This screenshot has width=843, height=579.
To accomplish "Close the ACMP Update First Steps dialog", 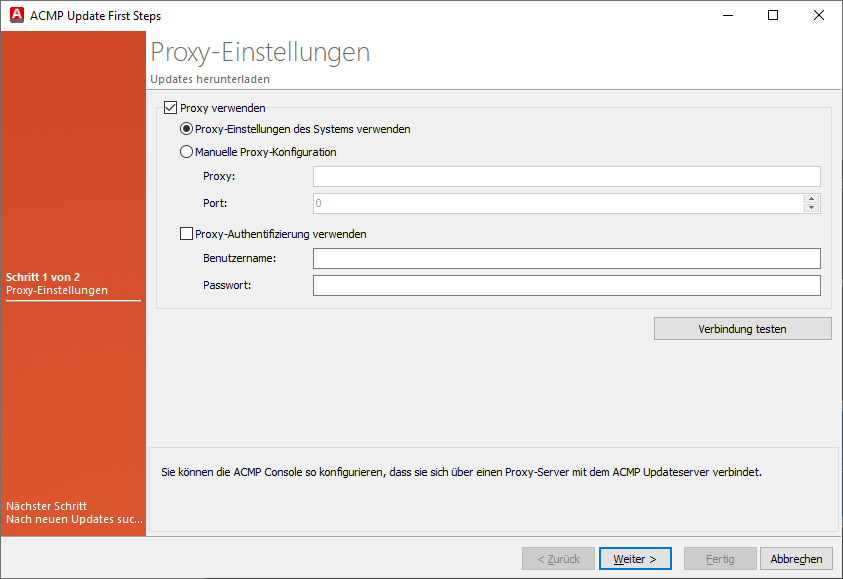I will pos(818,15).
